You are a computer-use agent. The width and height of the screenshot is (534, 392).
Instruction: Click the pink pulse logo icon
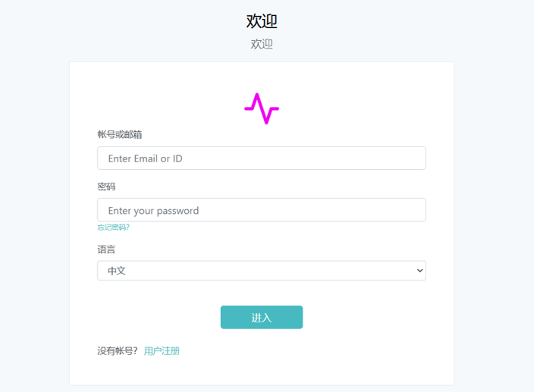coord(262,108)
